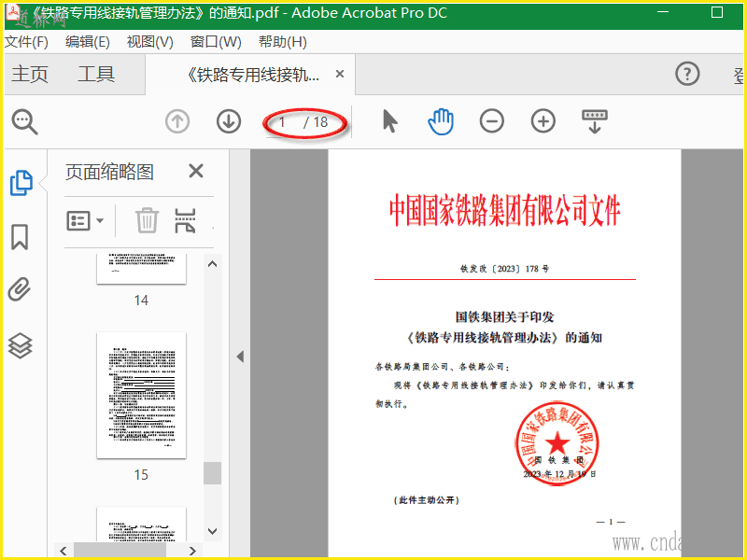Go to previous page with up arrow
Viewport: 747px width, 560px height.
click(x=177, y=121)
